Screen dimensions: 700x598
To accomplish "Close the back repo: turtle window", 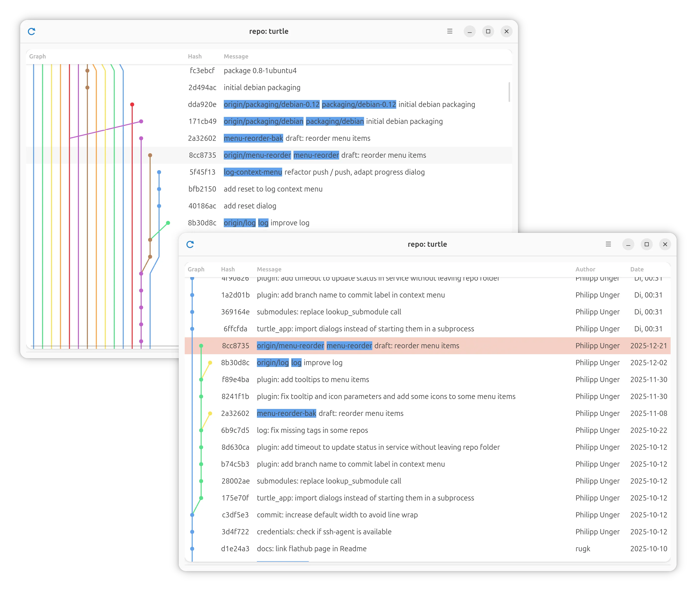I will (506, 31).
